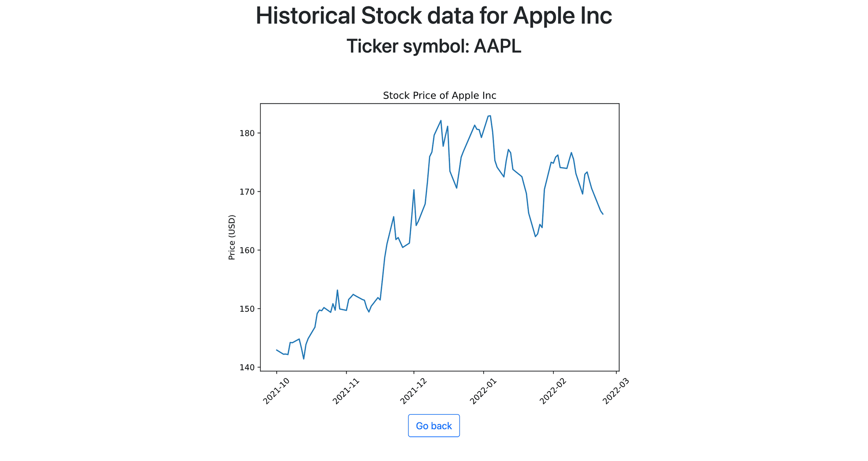Click the 160 tick label on the y-axis

pos(248,250)
